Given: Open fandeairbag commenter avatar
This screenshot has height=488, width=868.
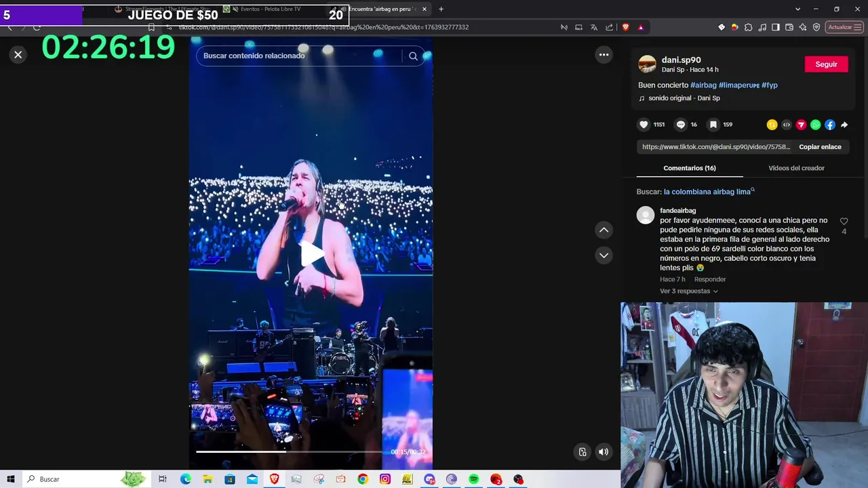Looking at the screenshot, I should [x=646, y=216].
